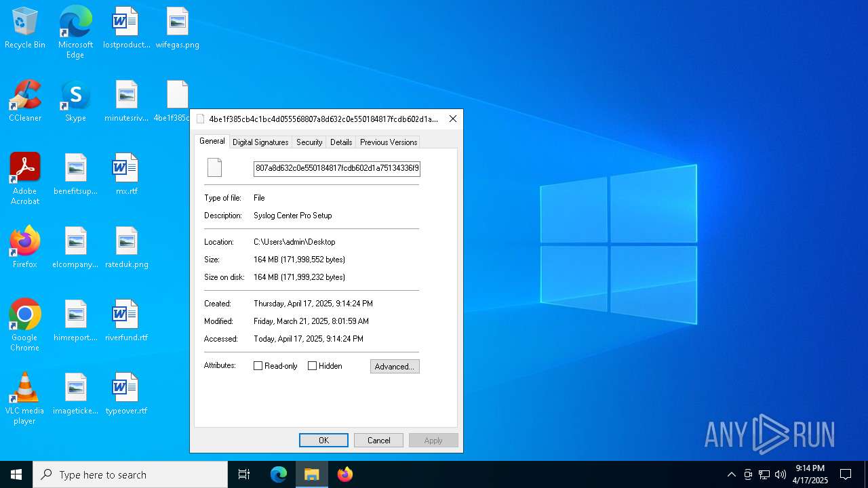The image size is (868, 488).
Task: Open the notification center
Action: [x=846, y=474]
